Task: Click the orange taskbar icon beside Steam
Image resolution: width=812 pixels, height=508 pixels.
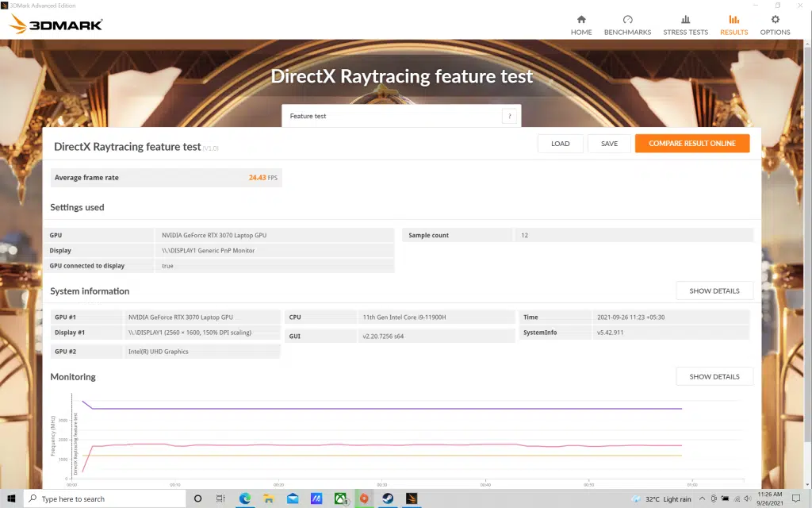Action: [364, 498]
